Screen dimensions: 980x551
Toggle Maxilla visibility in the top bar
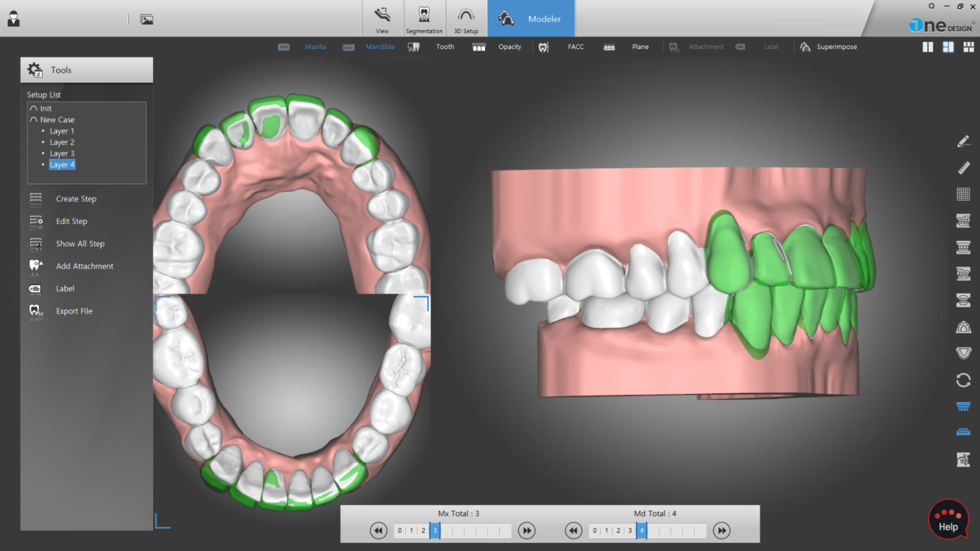(x=315, y=47)
